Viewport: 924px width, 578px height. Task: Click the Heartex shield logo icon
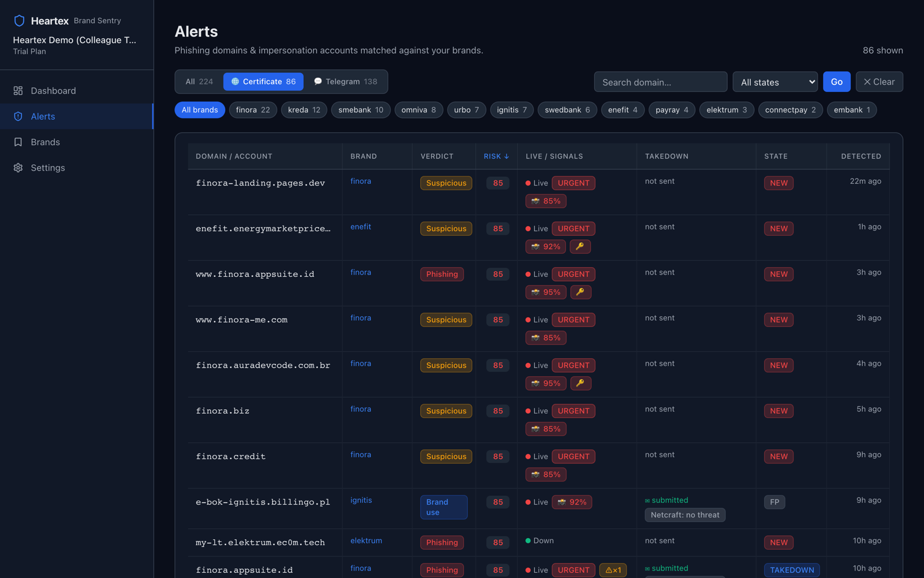click(19, 21)
